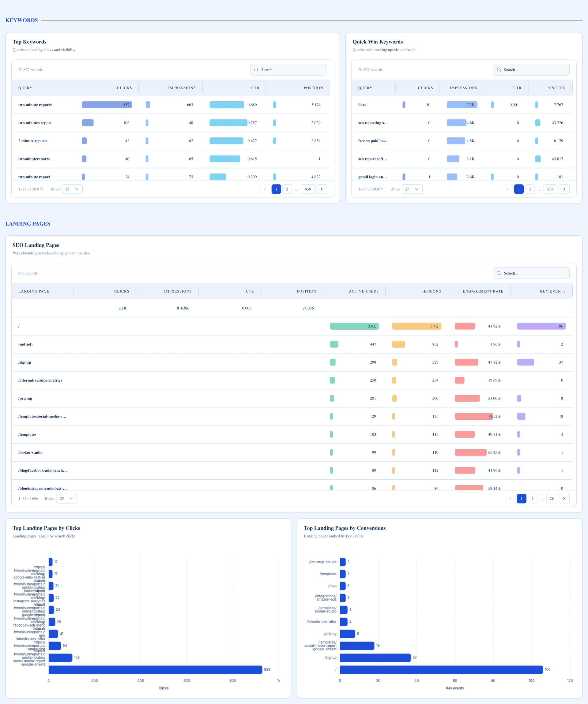This screenshot has width=588, height=704.
Task: Open Rows dropdown in SEO Landing Pages
Action: click(66, 499)
